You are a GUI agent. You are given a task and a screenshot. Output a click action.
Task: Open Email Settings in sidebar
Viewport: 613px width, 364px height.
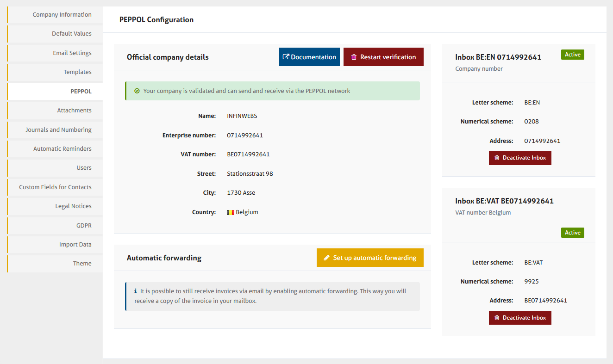[72, 53]
